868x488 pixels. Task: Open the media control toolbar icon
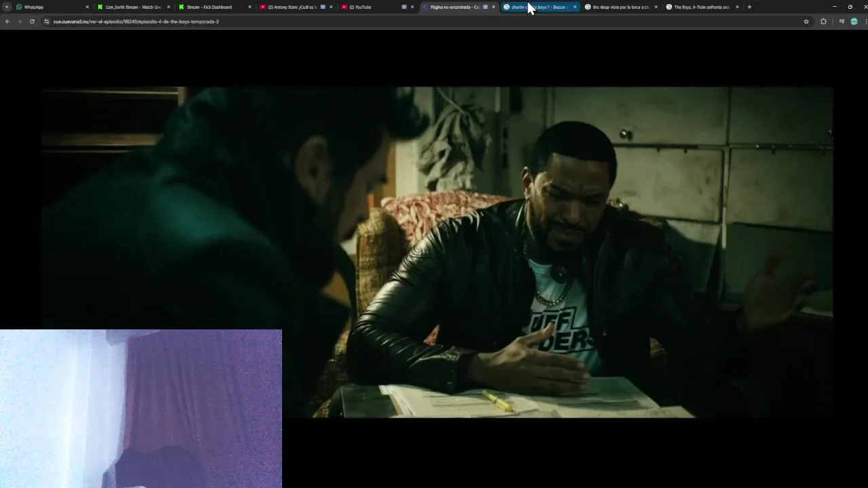pos(842,22)
